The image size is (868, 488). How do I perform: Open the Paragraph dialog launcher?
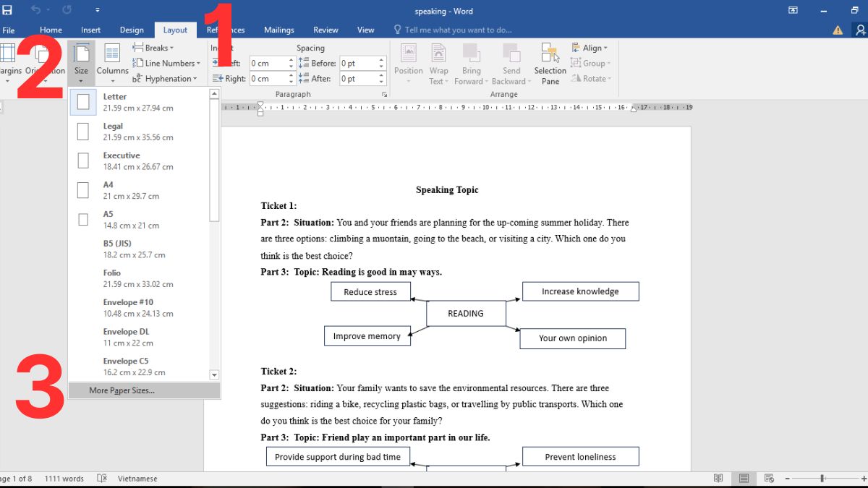[x=384, y=95]
